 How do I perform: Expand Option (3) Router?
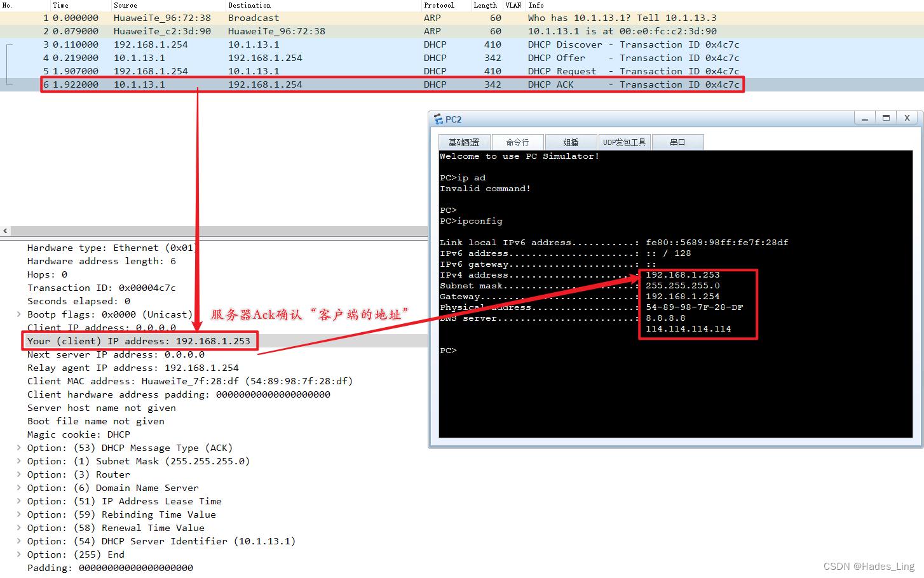point(19,474)
